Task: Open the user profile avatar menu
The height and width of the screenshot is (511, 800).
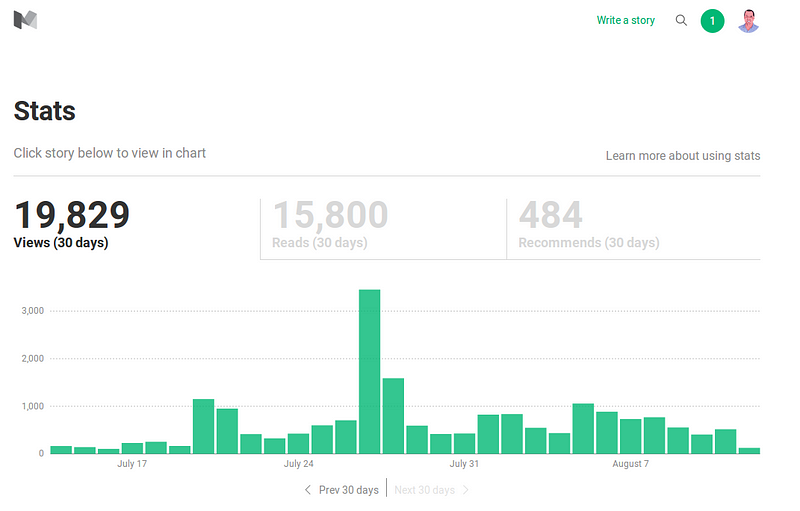Action: [748, 21]
